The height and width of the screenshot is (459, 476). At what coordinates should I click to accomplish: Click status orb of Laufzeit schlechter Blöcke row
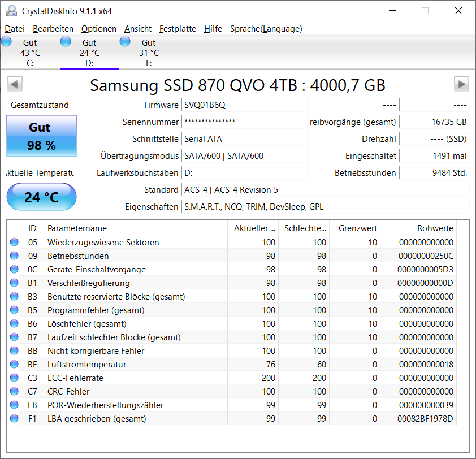pos(14,337)
